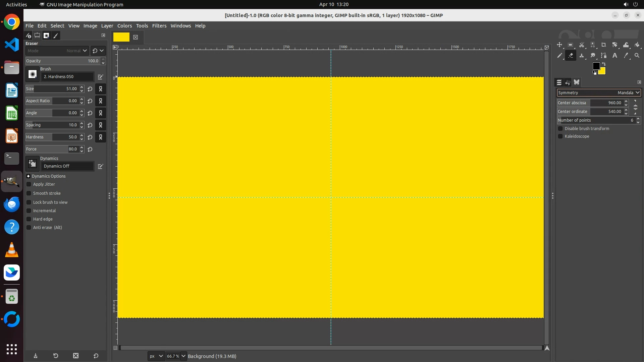Image resolution: width=644 pixels, height=362 pixels.
Task: Open the zoom percentage dropdown
Action: (x=183, y=356)
